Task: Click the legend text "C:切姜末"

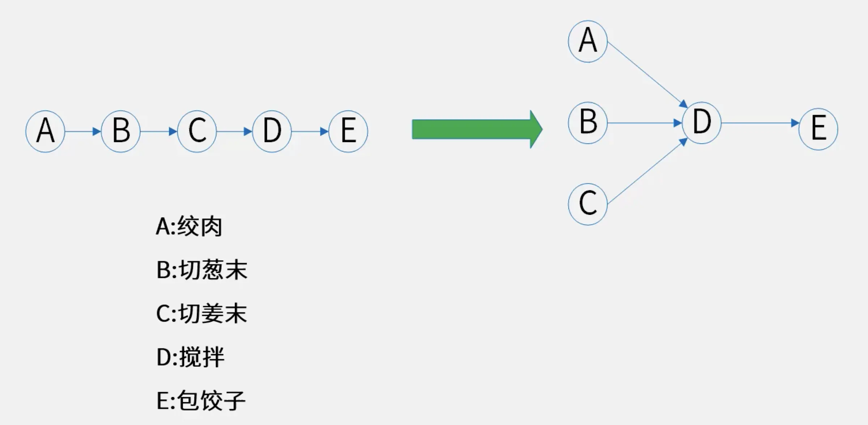Action: click(x=201, y=313)
